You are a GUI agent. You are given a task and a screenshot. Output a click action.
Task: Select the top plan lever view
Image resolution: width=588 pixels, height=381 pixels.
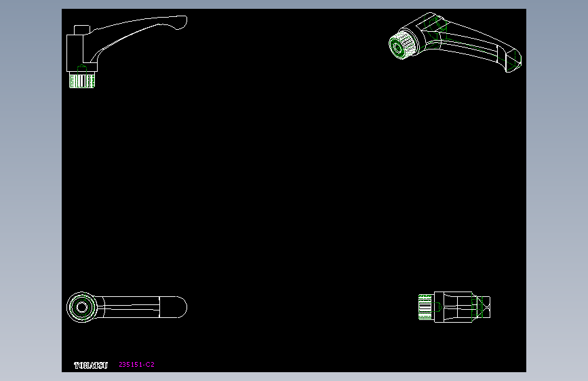(127, 307)
